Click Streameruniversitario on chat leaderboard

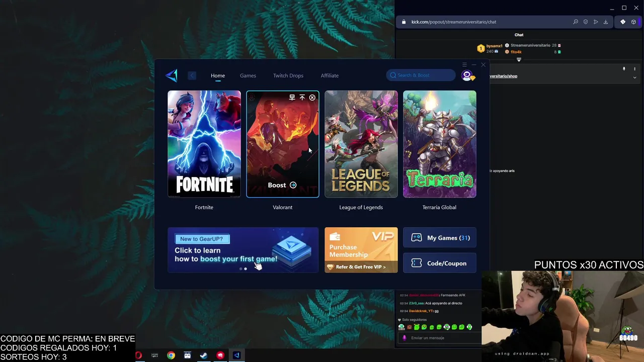(530, 45)
